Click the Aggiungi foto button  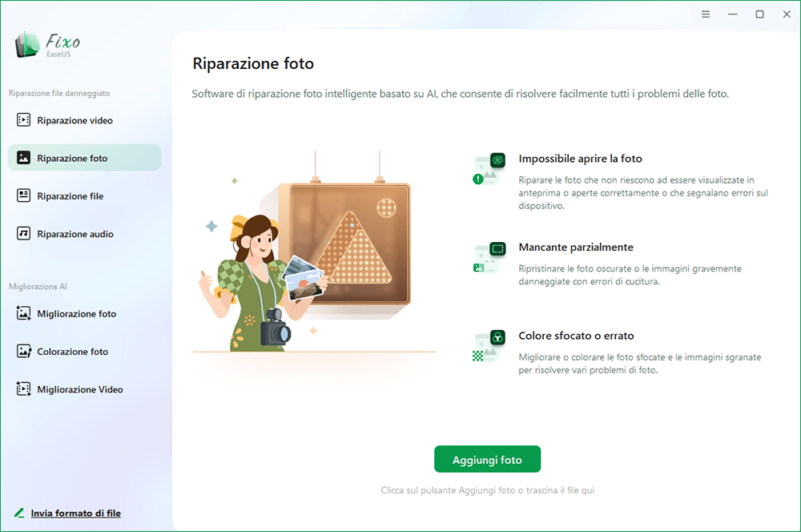click(x=487, y=459)
